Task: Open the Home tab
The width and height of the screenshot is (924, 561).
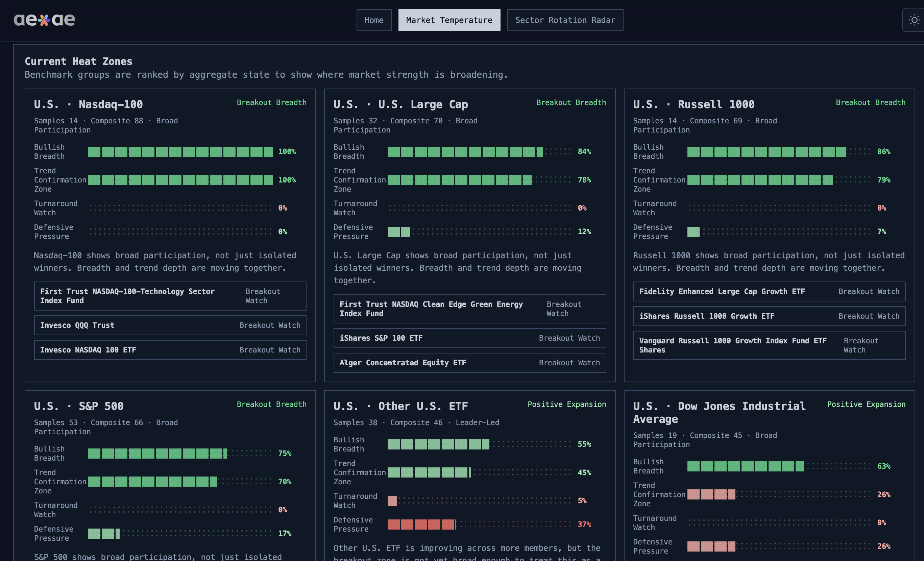Action: point(373,20)
